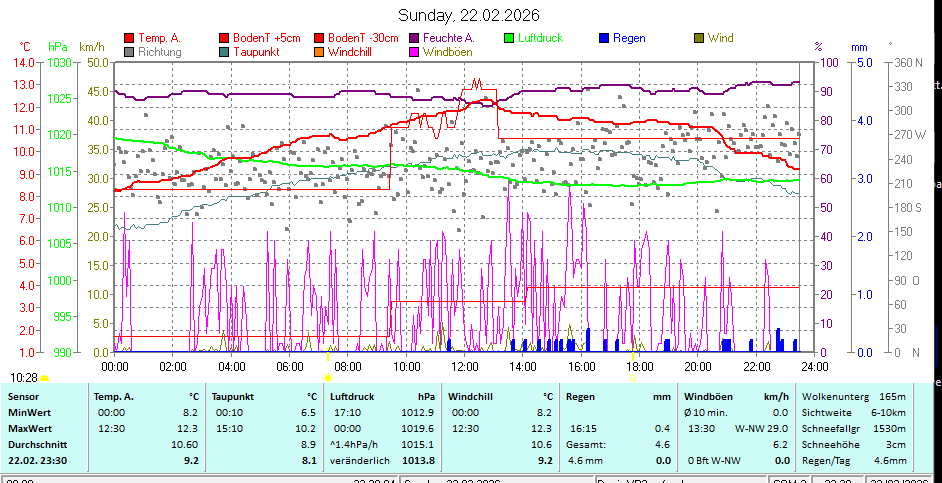942x483 pixels.
Task: Click the MaxWert row label
Action: 29,428
